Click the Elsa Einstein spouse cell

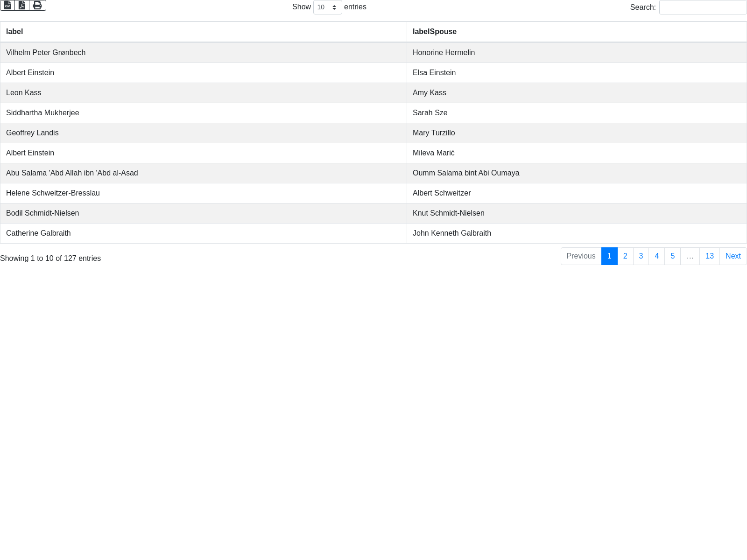pyautogui.click(x=434, y=73)
